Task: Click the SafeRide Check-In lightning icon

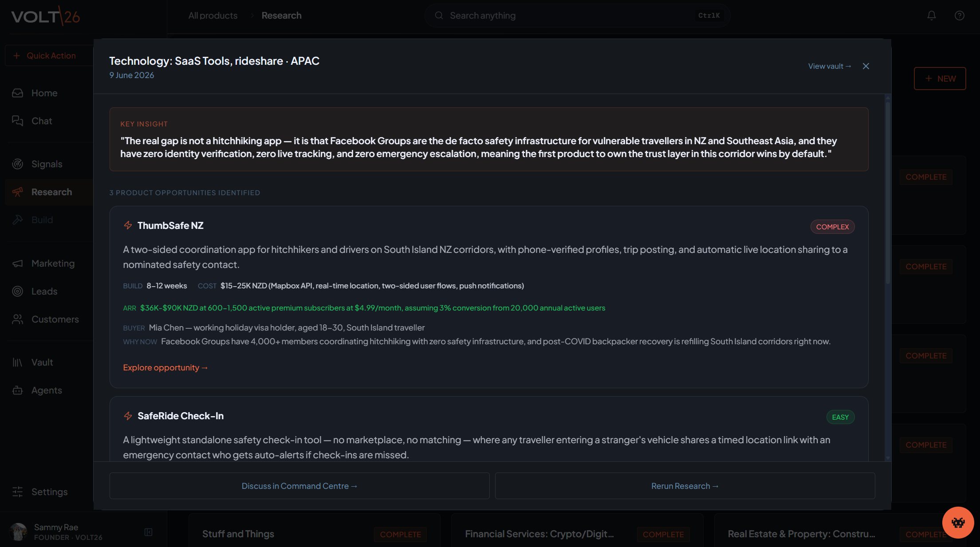Action: pos(128,416)
